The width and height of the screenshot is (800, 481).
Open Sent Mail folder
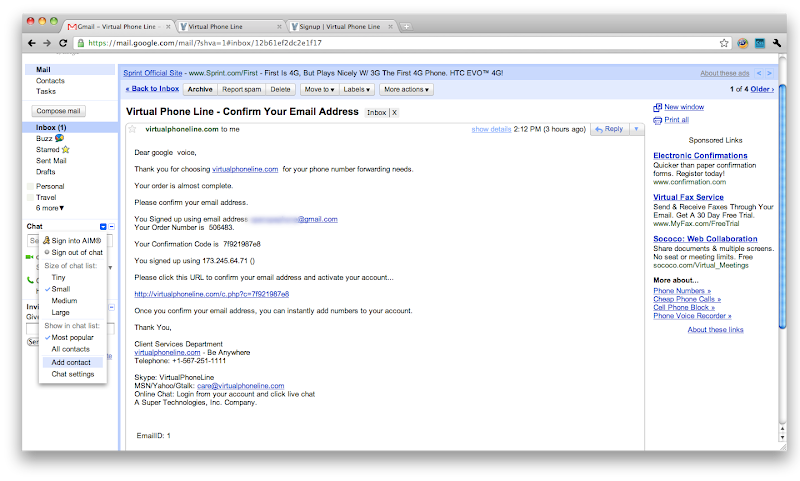coord(51,161)
